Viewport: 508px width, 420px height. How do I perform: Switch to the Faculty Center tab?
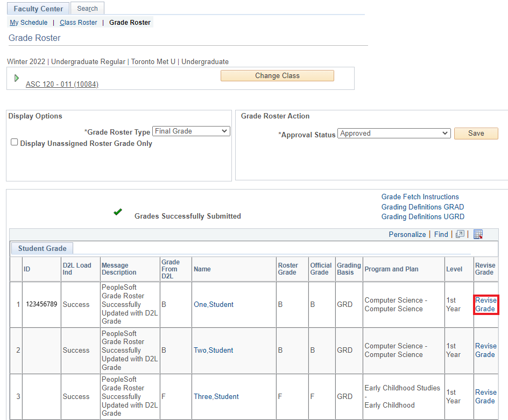tap(38, 9)
